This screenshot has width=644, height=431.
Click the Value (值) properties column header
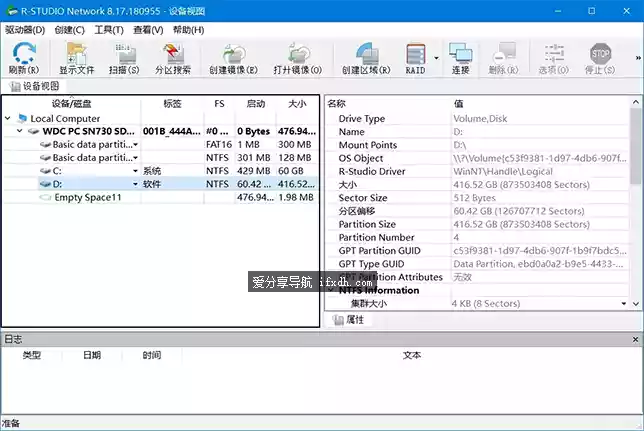(540, 104)
